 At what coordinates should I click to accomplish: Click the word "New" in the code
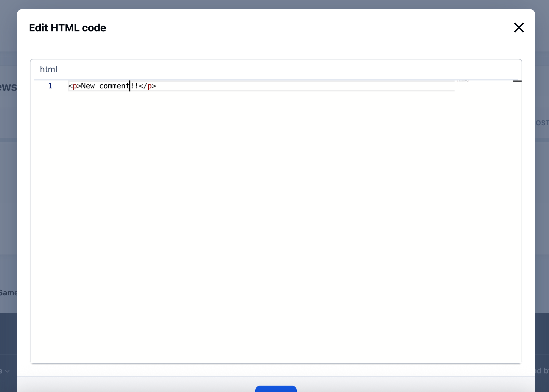pyautogui.click(x=88, y=86)
